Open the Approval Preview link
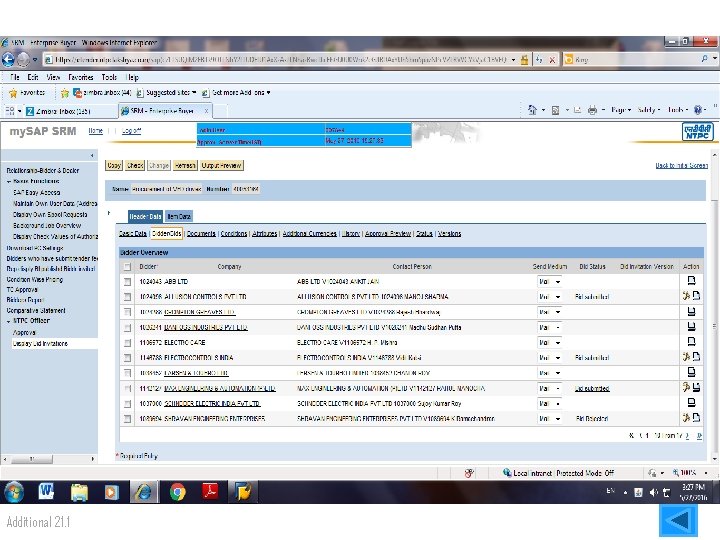The image size is (720, 540). (x=388, y=234)
